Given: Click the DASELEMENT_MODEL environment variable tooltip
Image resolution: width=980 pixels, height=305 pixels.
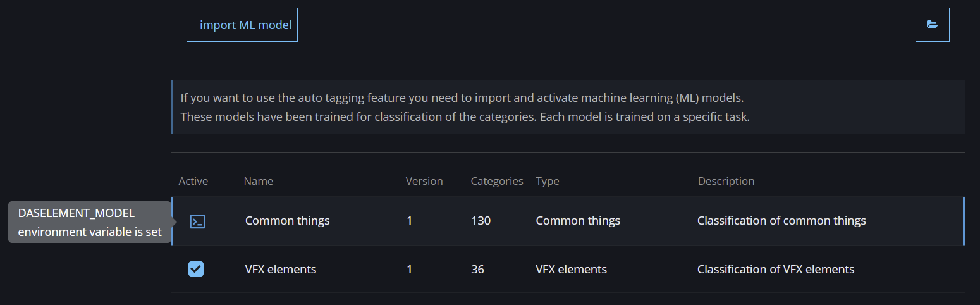Looking at the screenshot, I should [90, 222].
